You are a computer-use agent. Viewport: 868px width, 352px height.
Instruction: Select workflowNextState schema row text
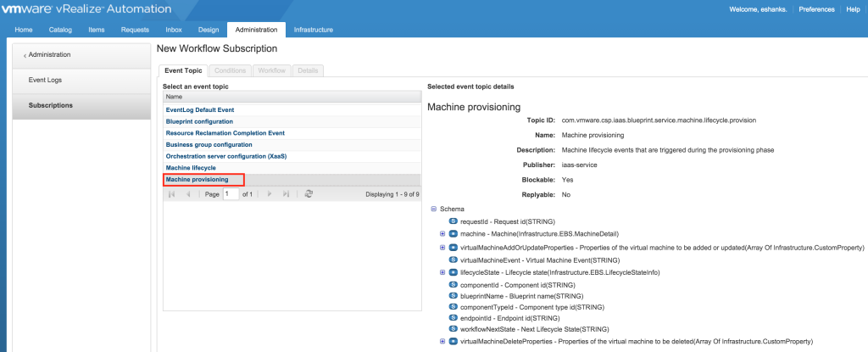(x=535, y=329)
